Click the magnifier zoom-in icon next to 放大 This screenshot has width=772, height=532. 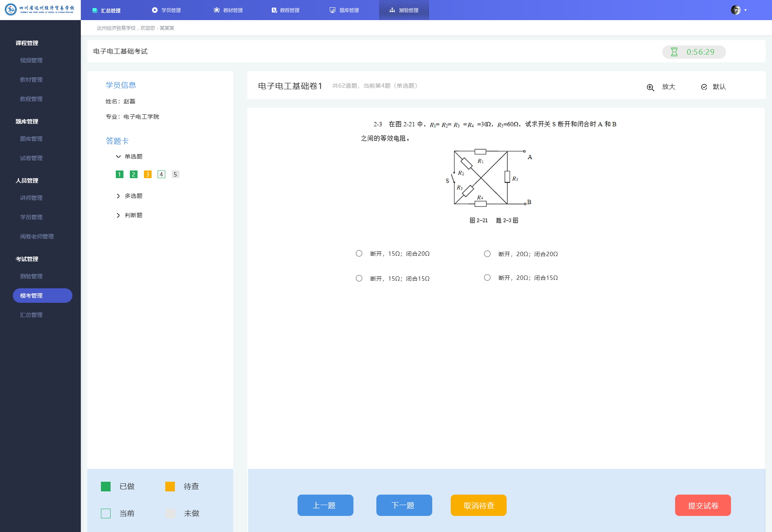point(650,87)
